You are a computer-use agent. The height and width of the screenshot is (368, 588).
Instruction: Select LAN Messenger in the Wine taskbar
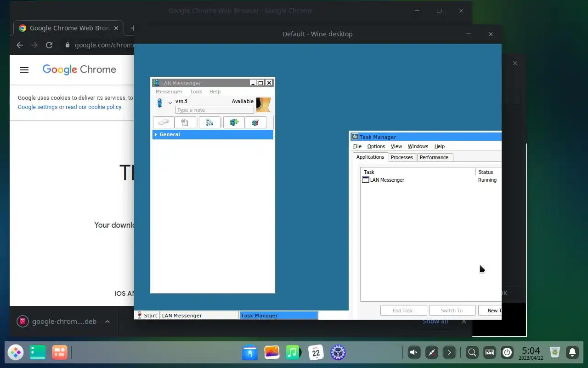[199, 316]
